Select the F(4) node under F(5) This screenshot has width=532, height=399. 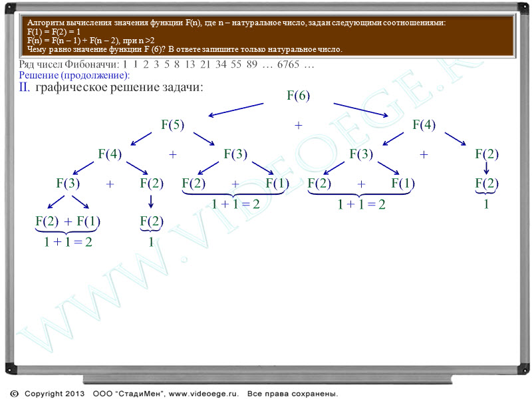[110, 154]
